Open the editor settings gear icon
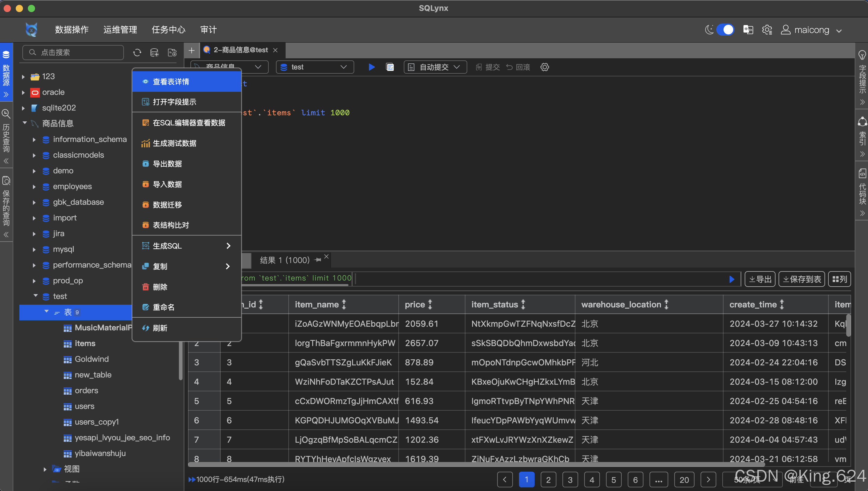This screenshot has height=491, width=868. tap(544, 67)
